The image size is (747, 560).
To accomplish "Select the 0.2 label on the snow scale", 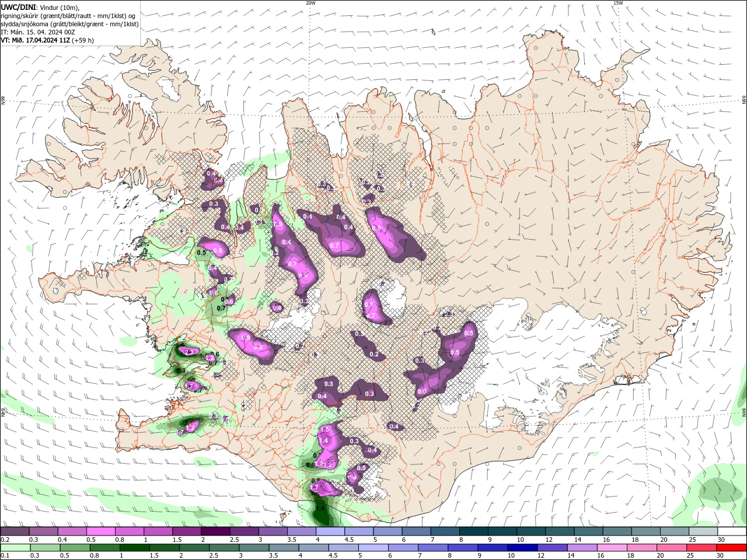I will [5, 540].
